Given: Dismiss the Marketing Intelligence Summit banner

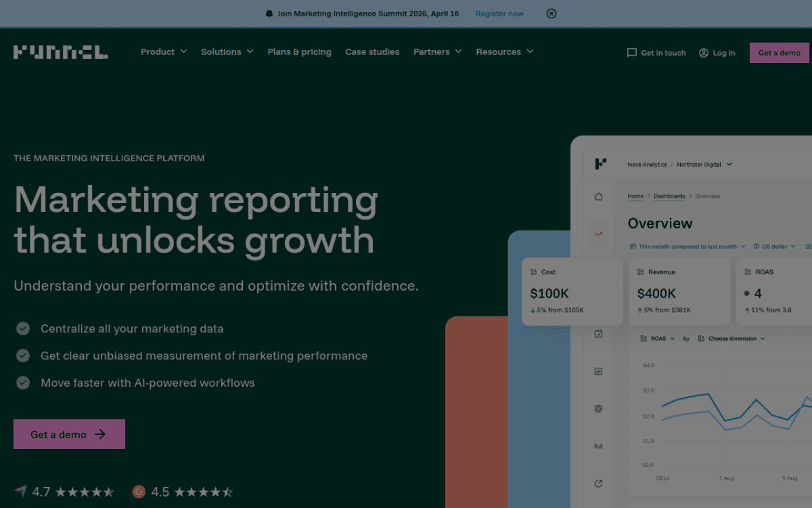Looking at the screenshot, I should (x=551, y=13).
